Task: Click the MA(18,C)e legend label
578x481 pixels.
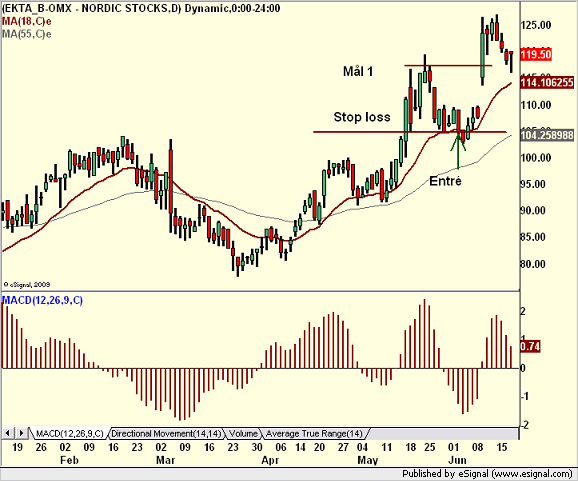Action: (x=27, y=21)
